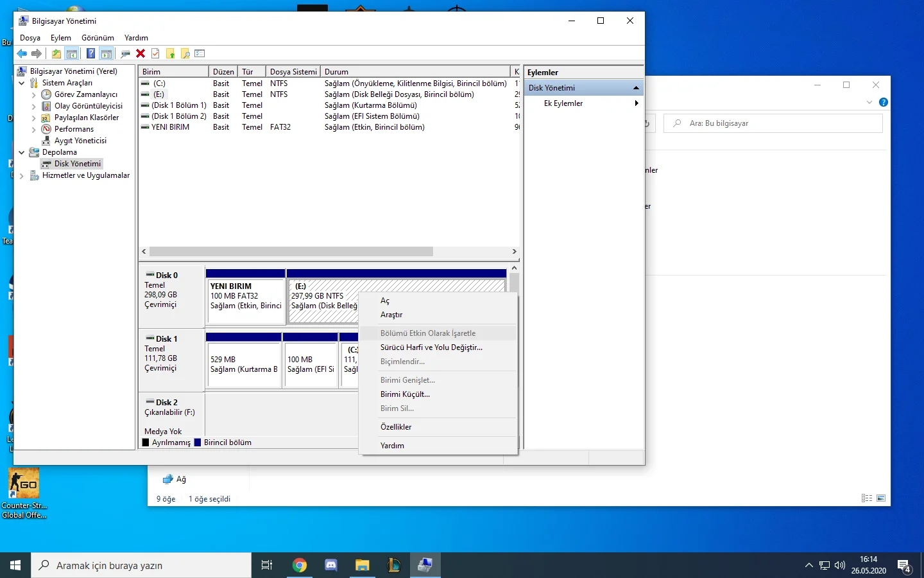Expand Hizmetler ve Uygulamalar node
924x578 pixels.
pyautogui.click(x=22, y=176)
